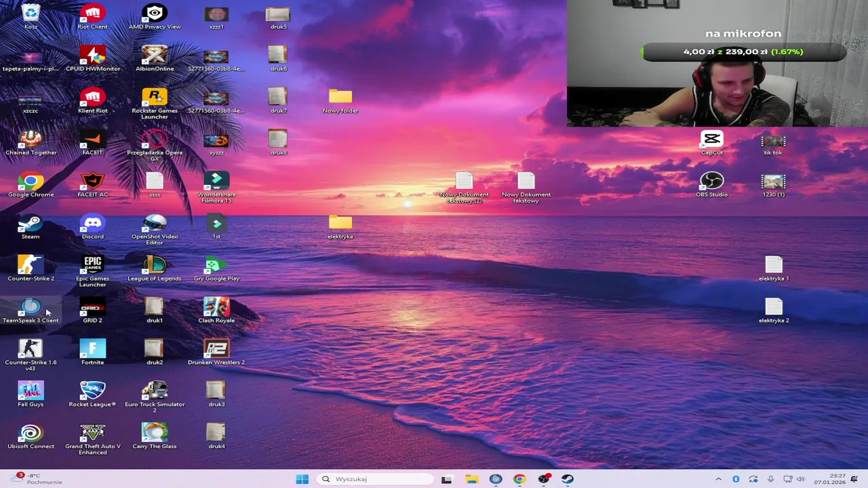Select the 1st Filmora project file
Viewport: 868px width, 488px height.
pyautogui.click(x=216, y=228)
